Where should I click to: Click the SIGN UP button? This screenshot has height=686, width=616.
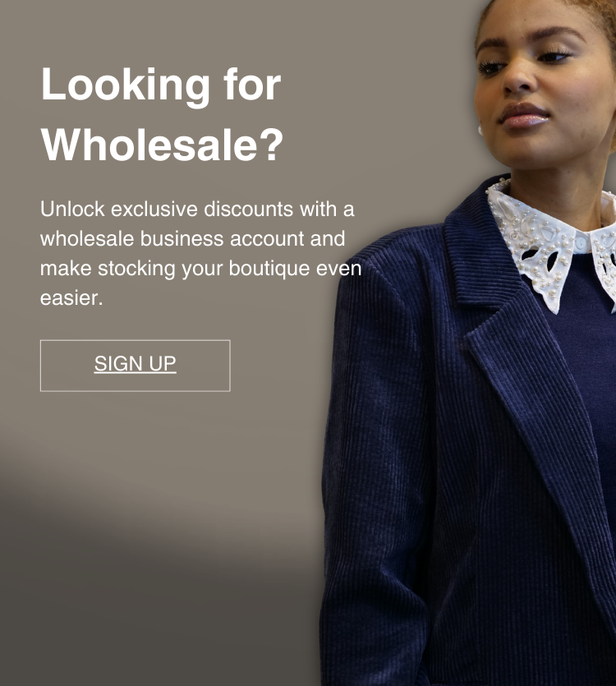coord(136,366)
